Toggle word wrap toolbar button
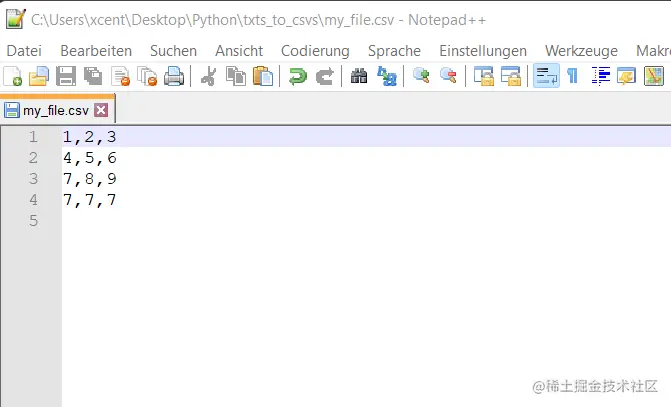The image size is (671, 407). 546,76
